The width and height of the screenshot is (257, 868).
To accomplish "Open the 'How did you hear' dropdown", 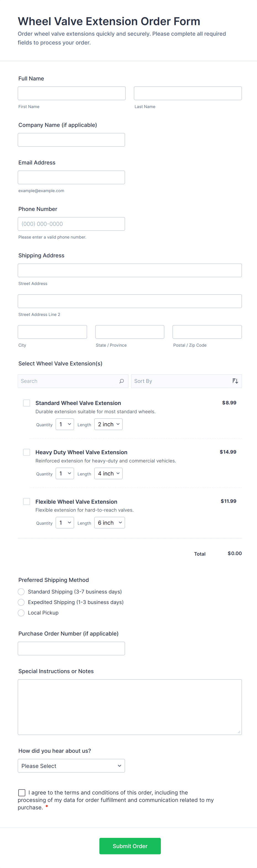I will 71,765.
